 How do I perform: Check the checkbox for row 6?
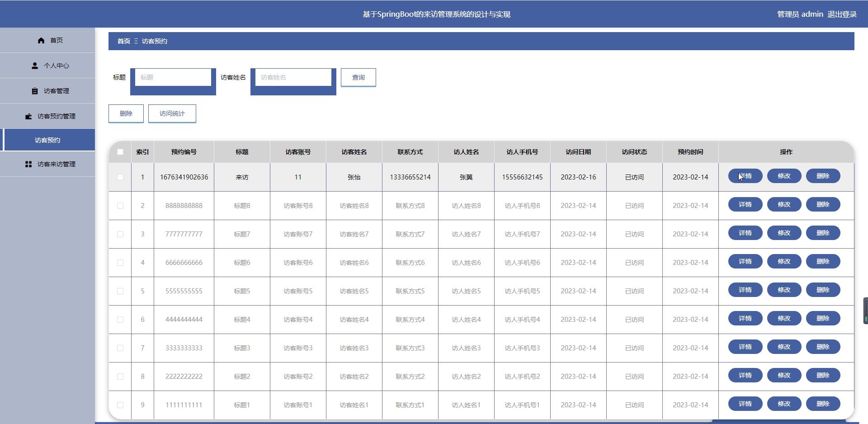[x=120, y=320]
